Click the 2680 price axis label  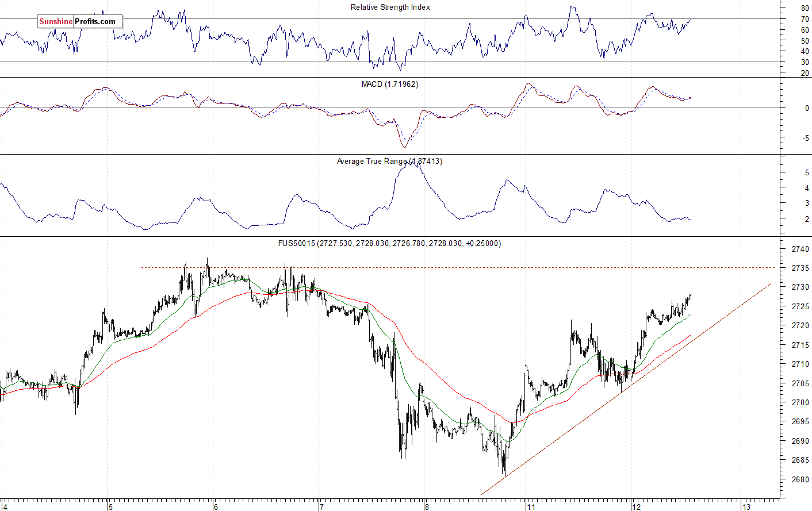coord(800,480)
